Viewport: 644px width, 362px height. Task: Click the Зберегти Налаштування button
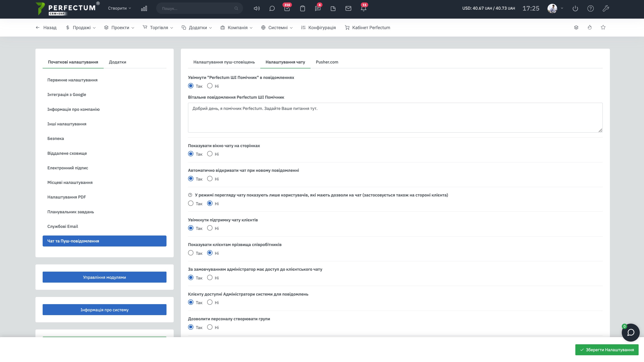point(607,350)
